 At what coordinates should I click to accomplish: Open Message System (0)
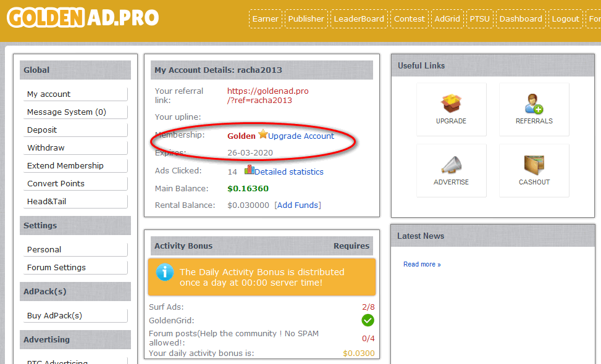(x=75, y=112)
